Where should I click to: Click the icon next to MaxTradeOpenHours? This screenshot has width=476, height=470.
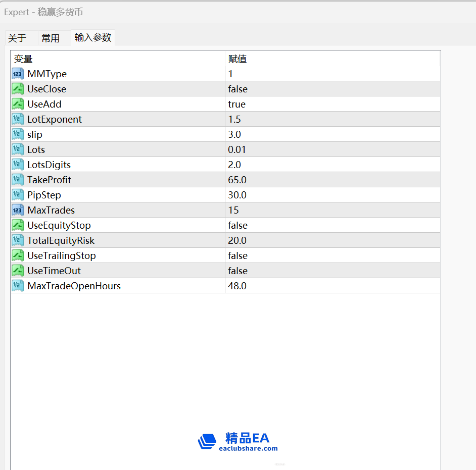[18, 286]
